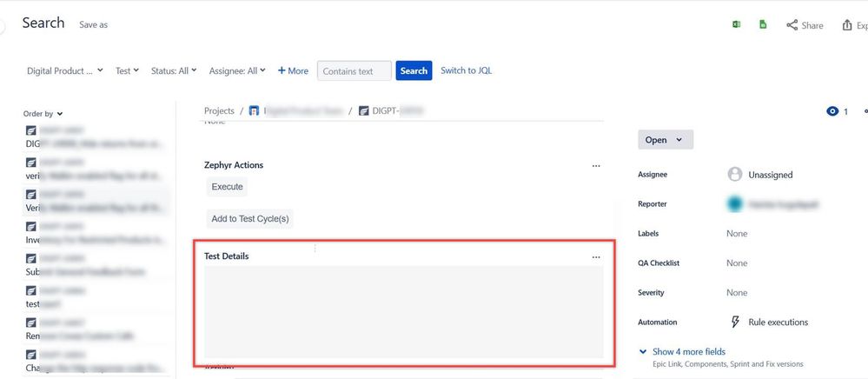Click test icon above the 'test' row
This screenshot has height=379, width=868.
pos(31,290)
